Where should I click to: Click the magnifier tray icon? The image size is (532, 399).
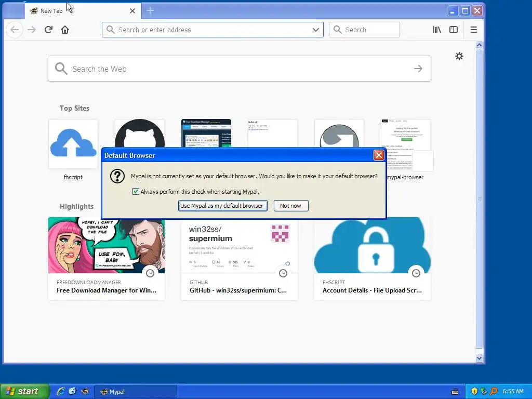click(x=494, y=391)
